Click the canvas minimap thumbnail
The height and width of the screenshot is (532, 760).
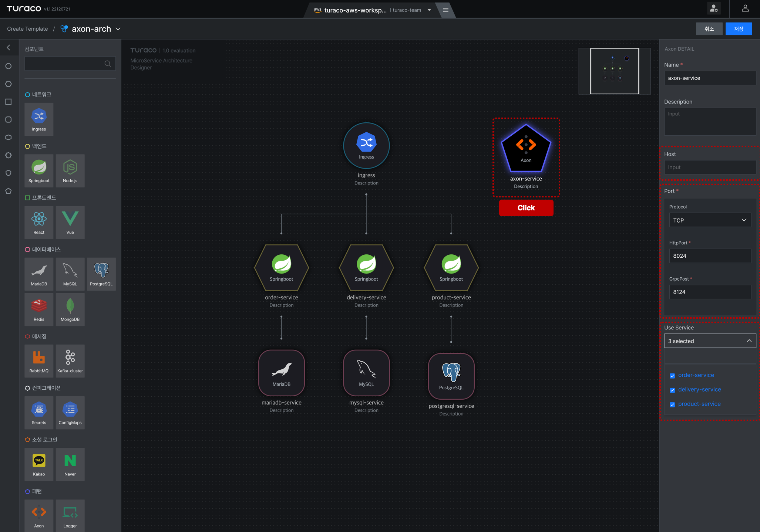[x=614, y=71]
